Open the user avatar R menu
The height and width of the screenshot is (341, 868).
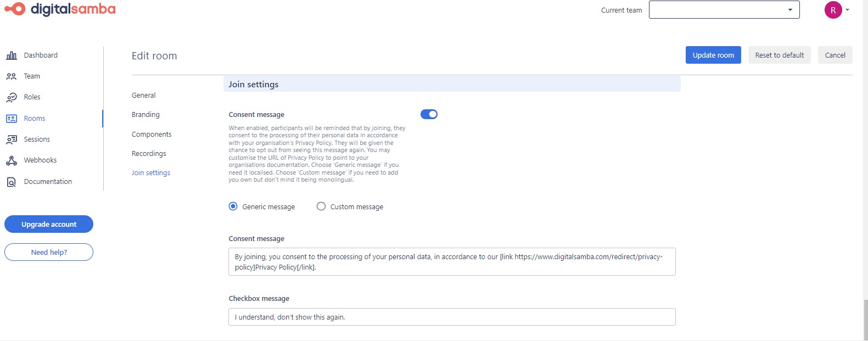[833, 10]
